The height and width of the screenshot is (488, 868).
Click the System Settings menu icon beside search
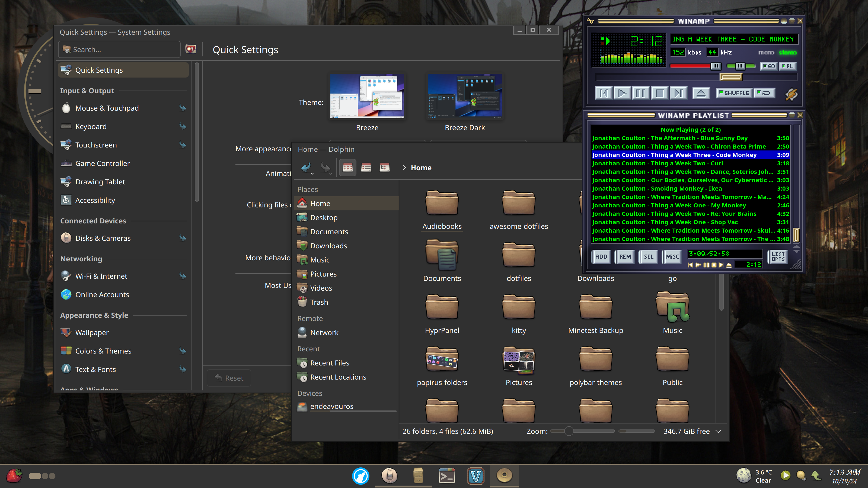[191, 50]
